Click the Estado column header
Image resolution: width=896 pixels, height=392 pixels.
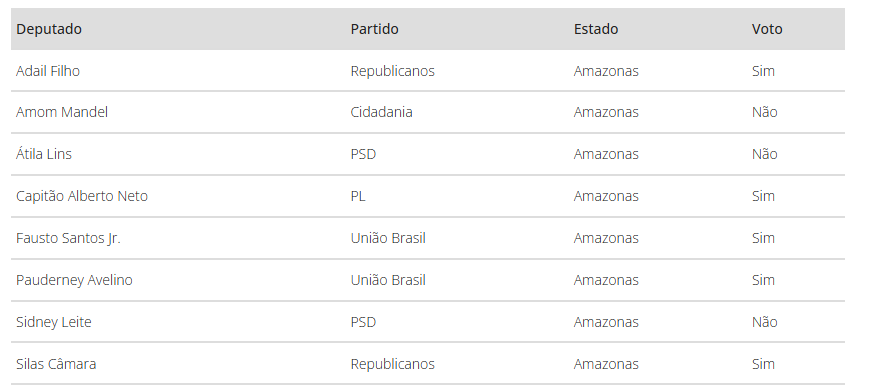point(595,29)
